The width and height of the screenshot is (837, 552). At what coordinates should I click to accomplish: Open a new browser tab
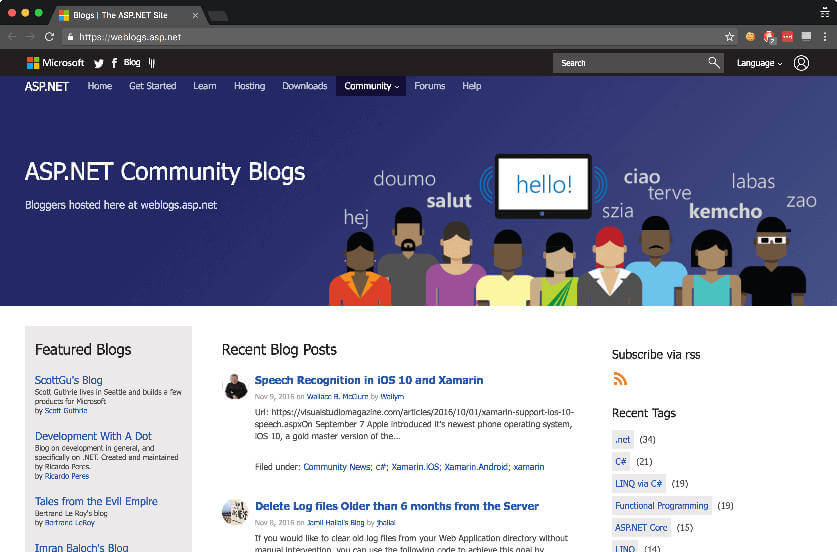click(218, 16)
